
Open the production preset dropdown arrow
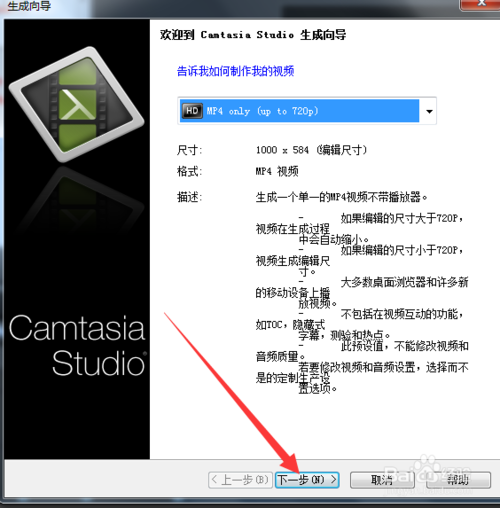[x=429, y=111]
